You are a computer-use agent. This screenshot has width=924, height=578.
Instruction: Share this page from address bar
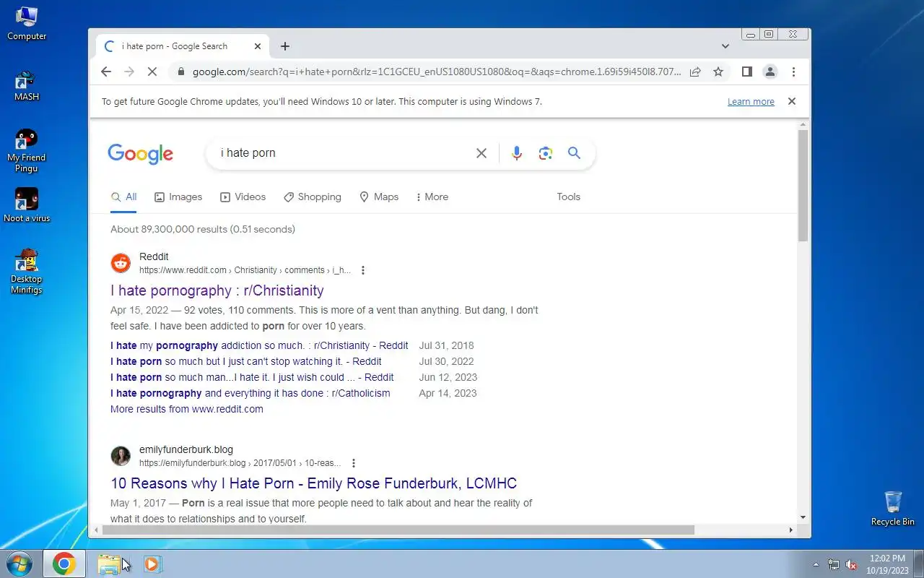[695, 72]
